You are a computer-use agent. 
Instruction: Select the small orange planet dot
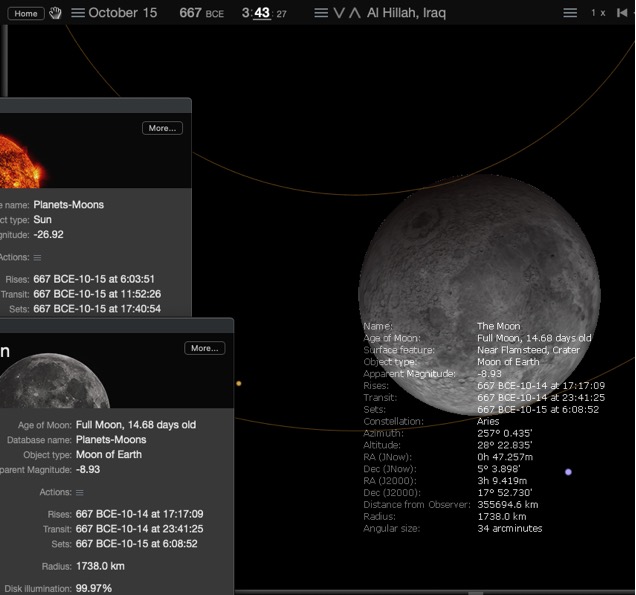click(238, 383)
